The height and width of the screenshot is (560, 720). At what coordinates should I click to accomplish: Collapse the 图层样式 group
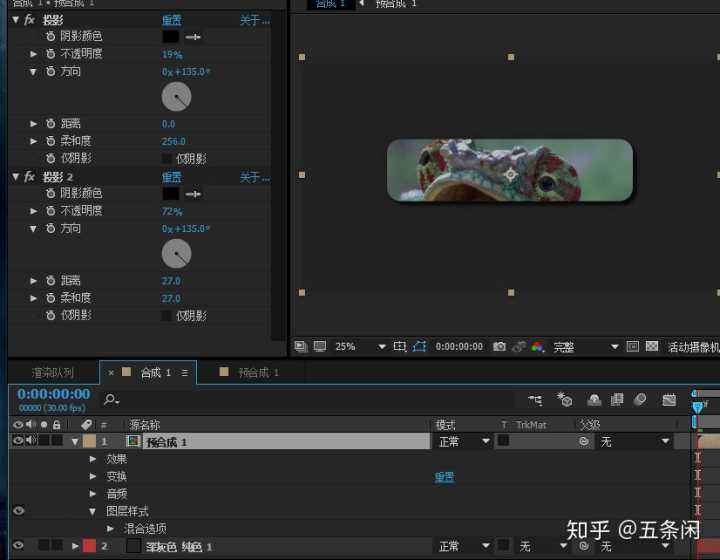93,511
